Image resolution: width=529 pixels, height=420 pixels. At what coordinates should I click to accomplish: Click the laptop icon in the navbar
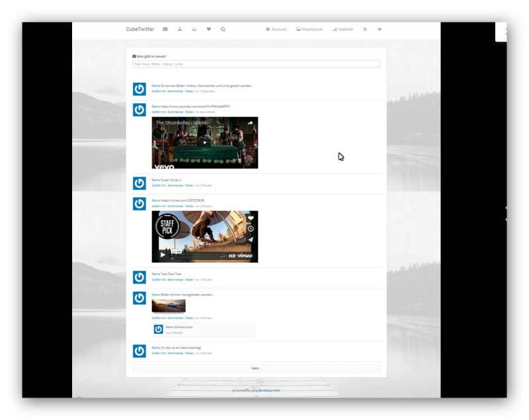[194, 29]
